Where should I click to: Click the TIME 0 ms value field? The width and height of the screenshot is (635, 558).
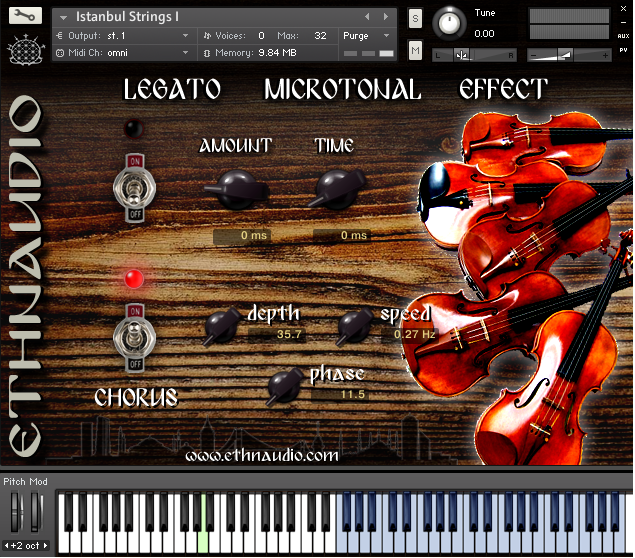342,235
